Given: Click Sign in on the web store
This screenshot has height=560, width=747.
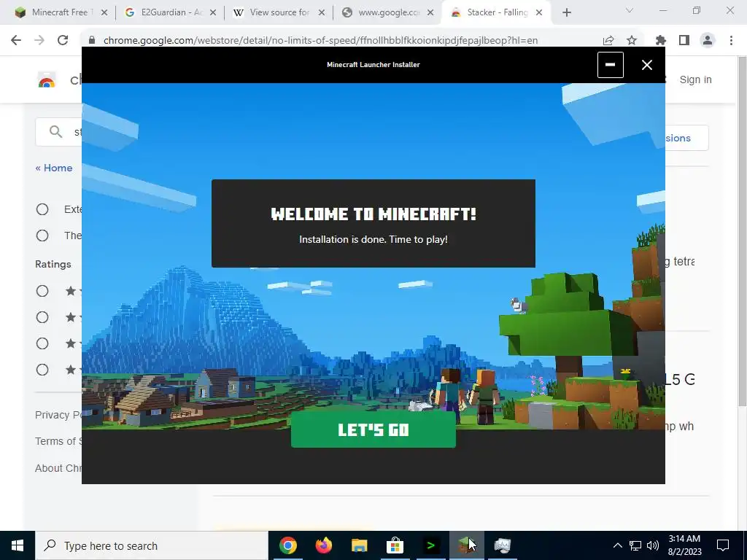Looking at the screenshot, I should (695, 79).
